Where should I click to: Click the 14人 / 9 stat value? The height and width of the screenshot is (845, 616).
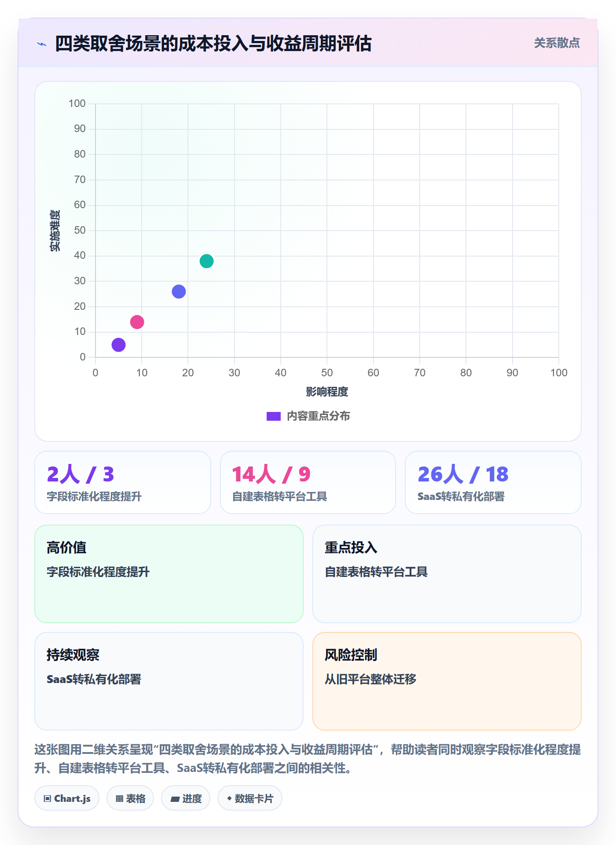click(x=271, y=474)
